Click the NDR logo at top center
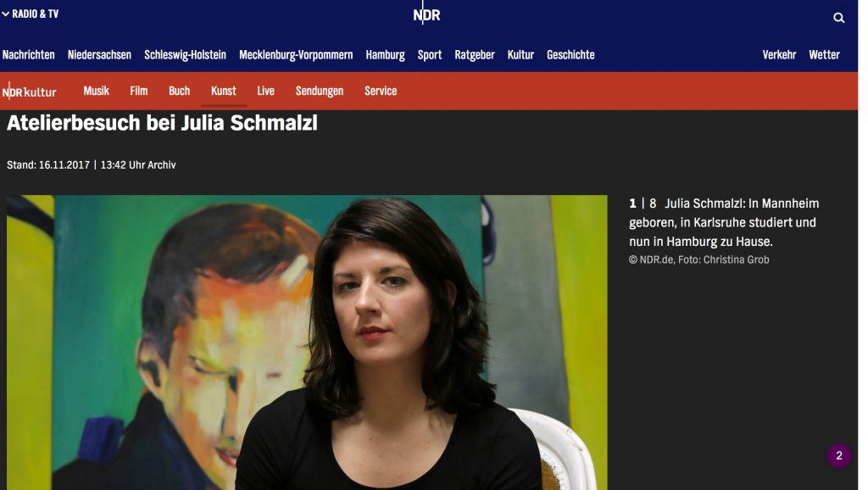 coord(426,14)
